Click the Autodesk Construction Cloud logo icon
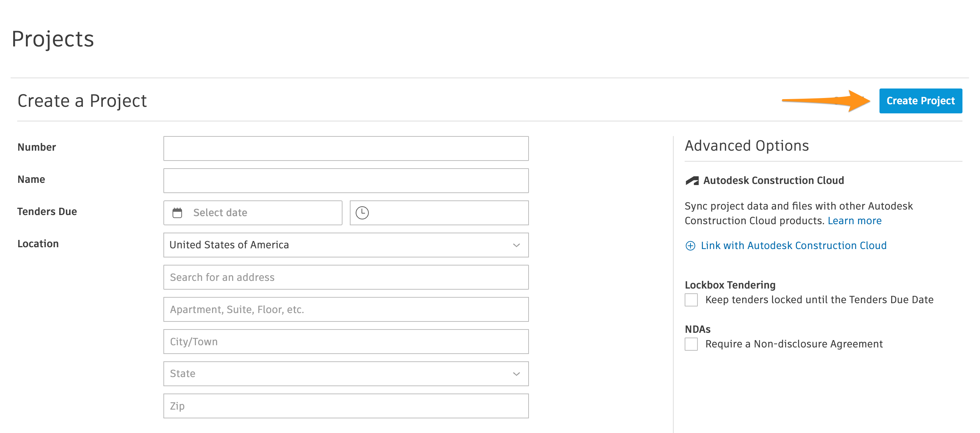 692,181
